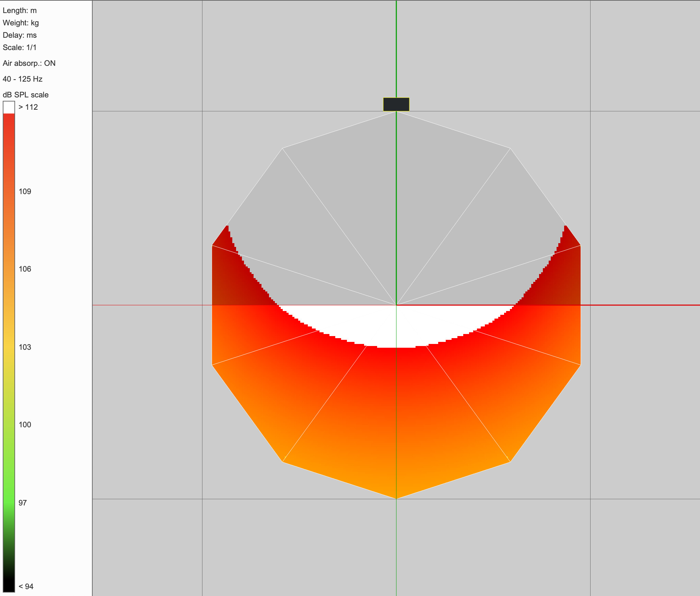Click the bottom vertex of the audience polygon
The image size is (700, 596).
click(396, 499)
